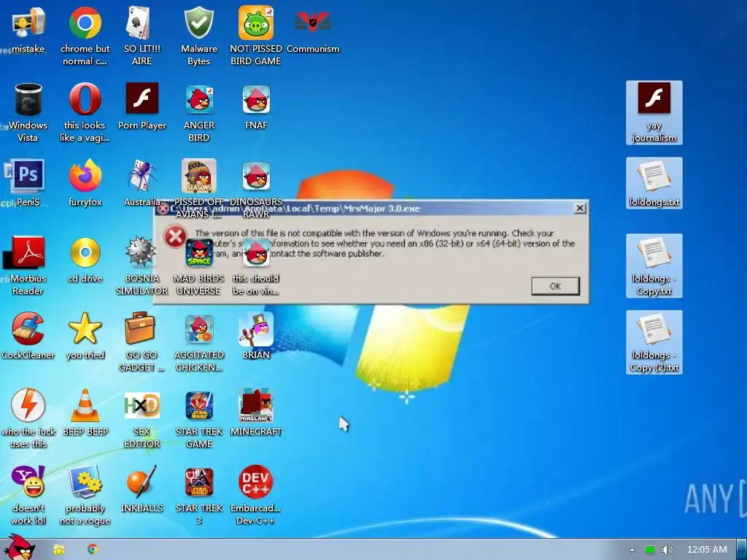Open the Angry Bird Start button
The height and width of the screenshot is (560, 747).
18,548
